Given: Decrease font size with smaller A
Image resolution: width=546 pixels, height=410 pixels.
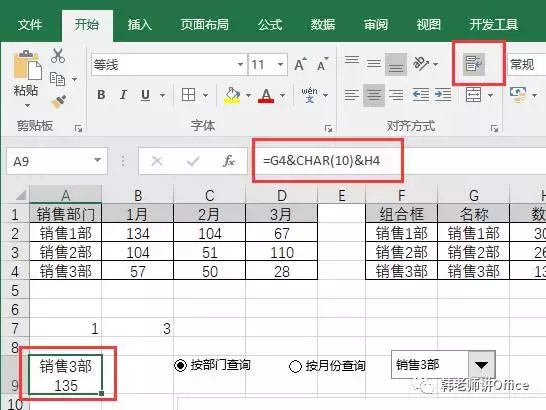Looking at the screenshot, I should 322,64.
